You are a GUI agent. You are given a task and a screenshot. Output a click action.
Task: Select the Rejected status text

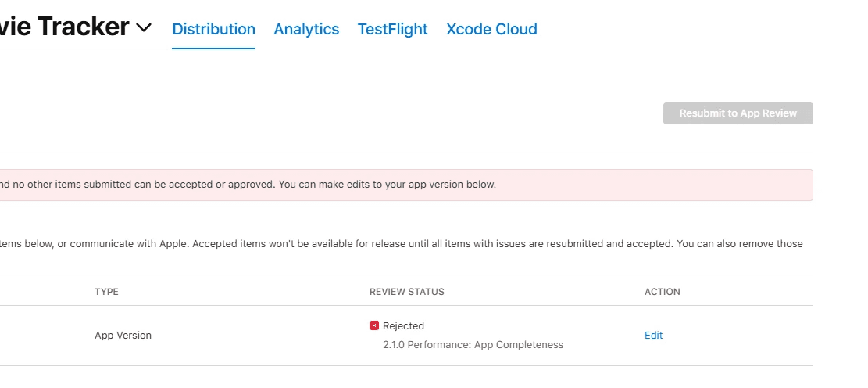[403, 326]
